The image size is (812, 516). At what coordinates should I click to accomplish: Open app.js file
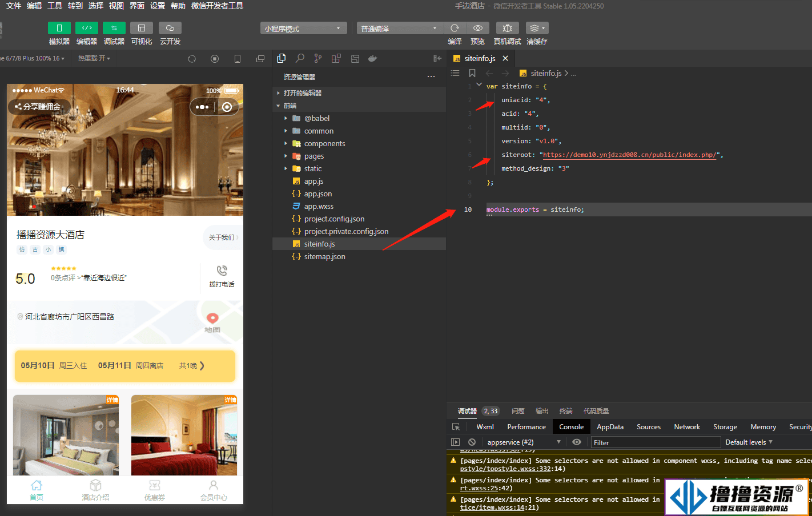359,181
